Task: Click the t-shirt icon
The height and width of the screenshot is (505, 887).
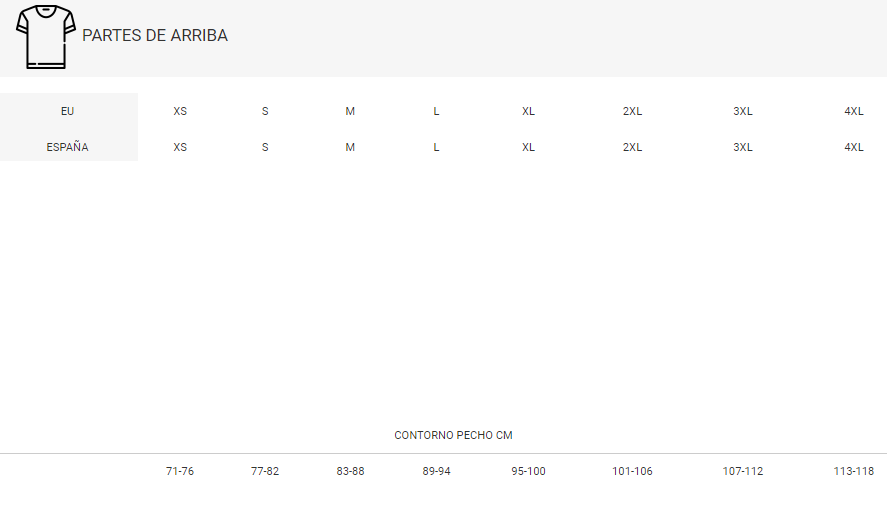Action: tap(46, 36)
